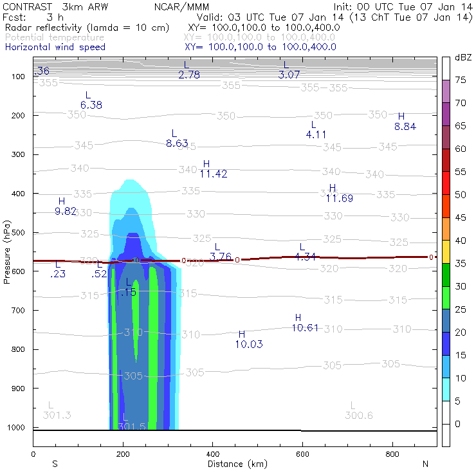Click the gray temperature label '301.5' near surface
The width and height of the screenshot is (476, 476).
(x=131, y=426)
